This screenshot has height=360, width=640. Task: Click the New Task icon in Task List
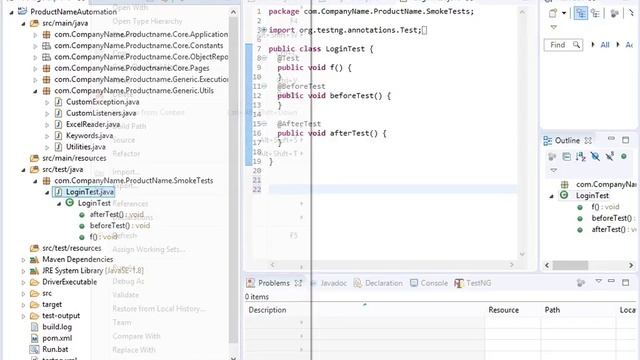[553, 13]
